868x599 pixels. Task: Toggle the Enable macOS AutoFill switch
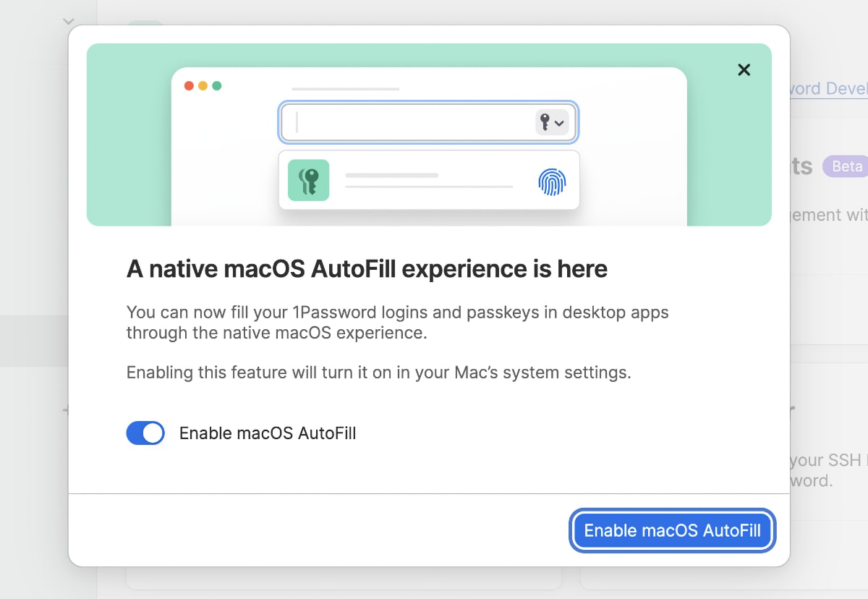click(x=145, y=433)
